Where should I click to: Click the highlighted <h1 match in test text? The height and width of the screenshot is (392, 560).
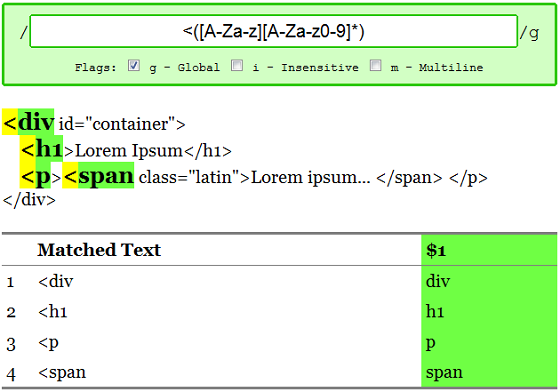(x=41, y=149)
